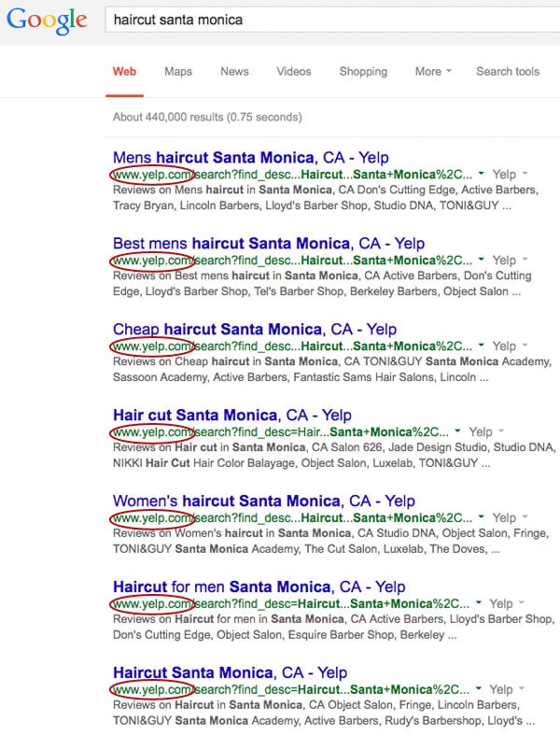Expand green URL arrow under 'Hair cut Santa Monica' result

[458, 431]
